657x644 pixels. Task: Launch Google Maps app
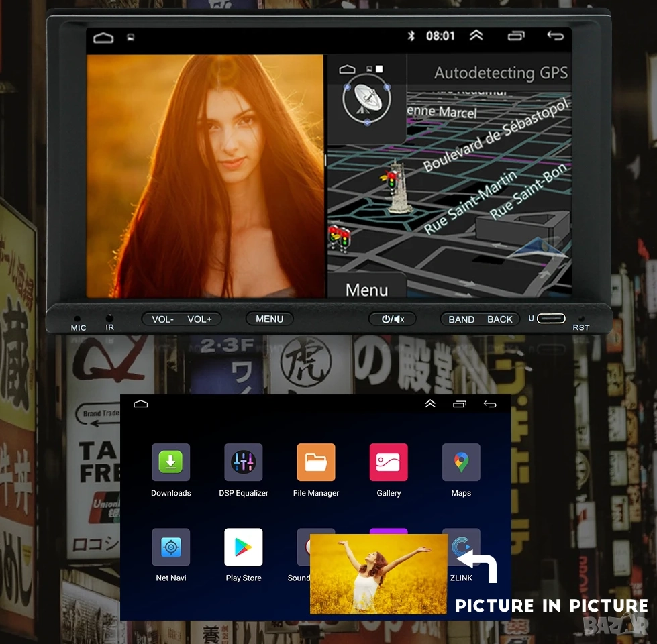coord(460,462)
